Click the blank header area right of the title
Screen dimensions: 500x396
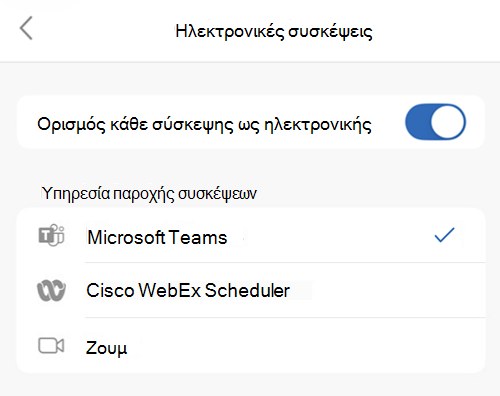(x=435, y=31)
